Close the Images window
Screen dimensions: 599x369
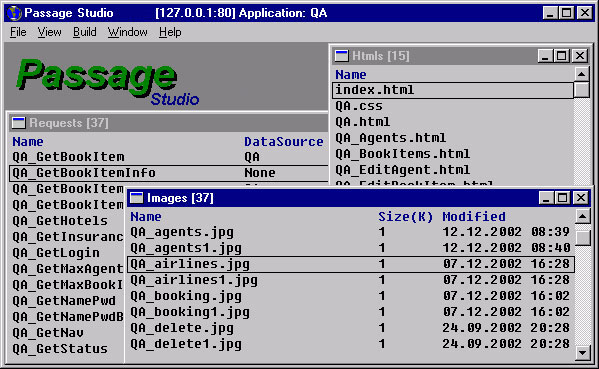coord(581,198)
